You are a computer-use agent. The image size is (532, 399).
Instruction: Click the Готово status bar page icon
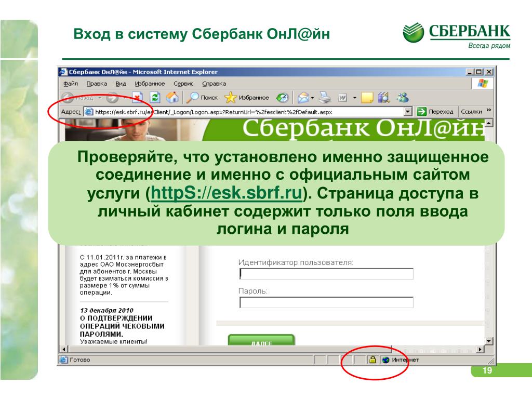pos(63,360)
